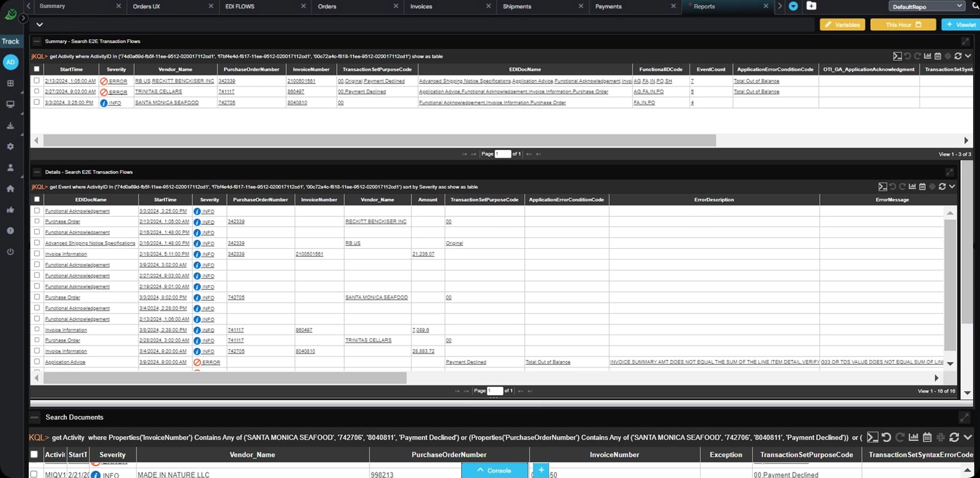This screenshot has height=478, width=980.
Task: Click the alert exclamation icon in sidebar
Action: pyautogui.click(x=10, y=230)
